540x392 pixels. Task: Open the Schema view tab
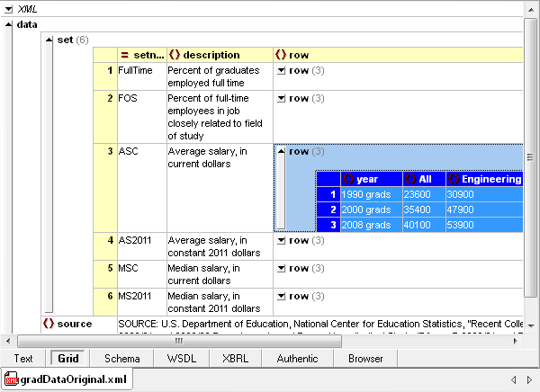click(121, 359)
